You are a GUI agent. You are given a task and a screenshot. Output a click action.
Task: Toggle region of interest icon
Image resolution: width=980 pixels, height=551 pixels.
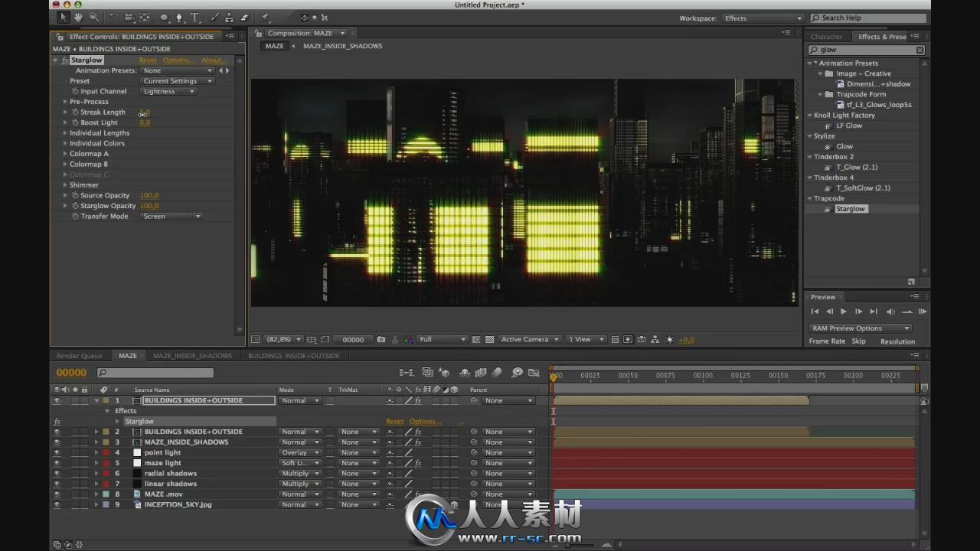(x=476, y=339)
